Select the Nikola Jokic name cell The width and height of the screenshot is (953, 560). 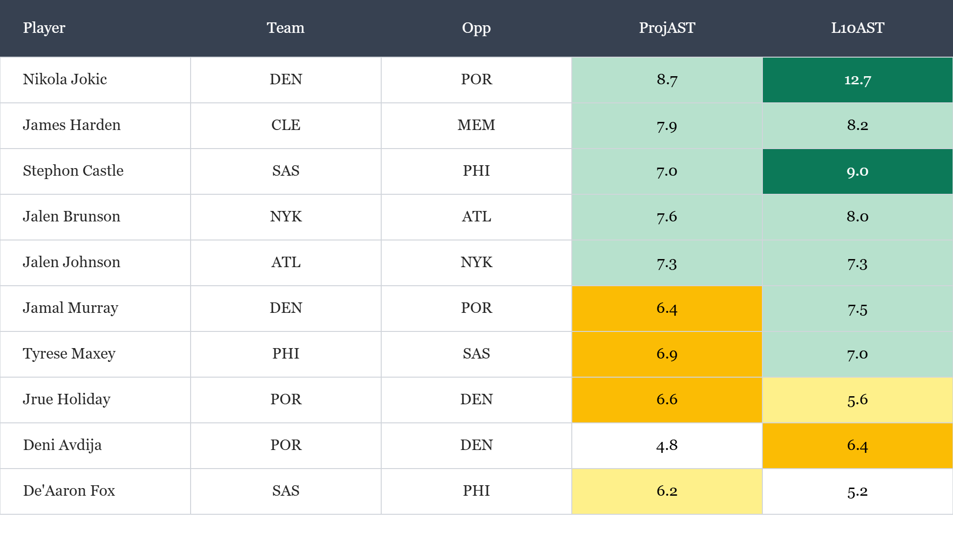tap(65, 80)
